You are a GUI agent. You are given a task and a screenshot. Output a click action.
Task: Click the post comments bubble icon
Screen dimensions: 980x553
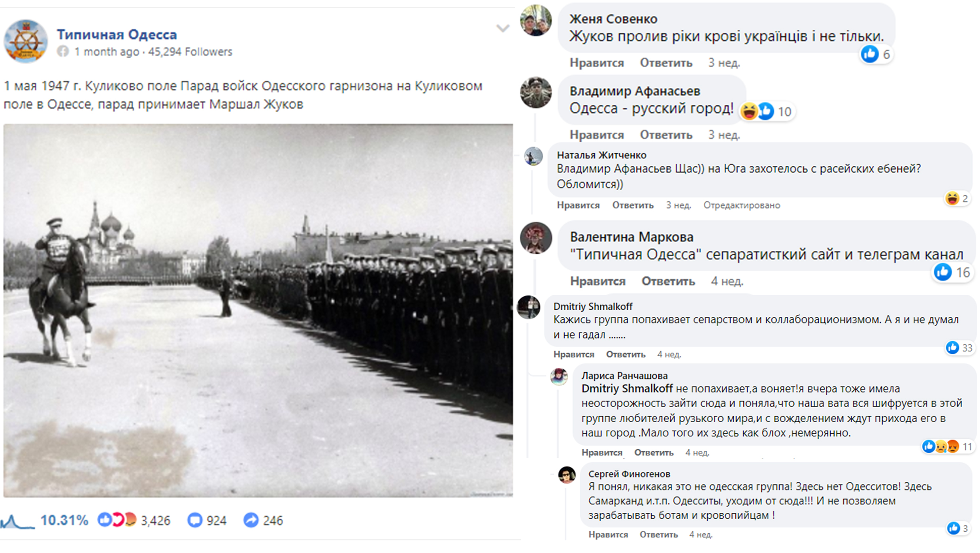194,520
